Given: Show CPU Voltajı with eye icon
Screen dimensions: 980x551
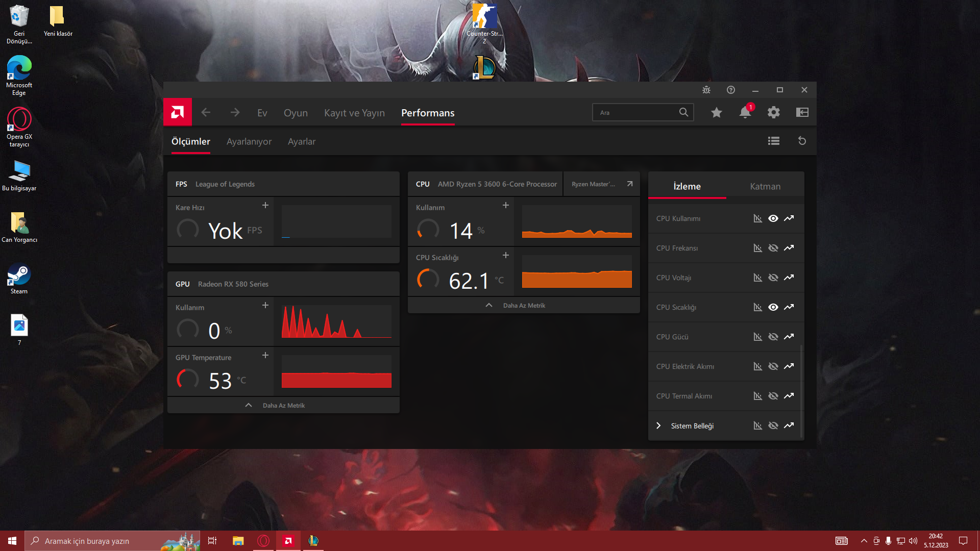Looking at the screenshot, I should pyautogui.click(x=773, y=278).
